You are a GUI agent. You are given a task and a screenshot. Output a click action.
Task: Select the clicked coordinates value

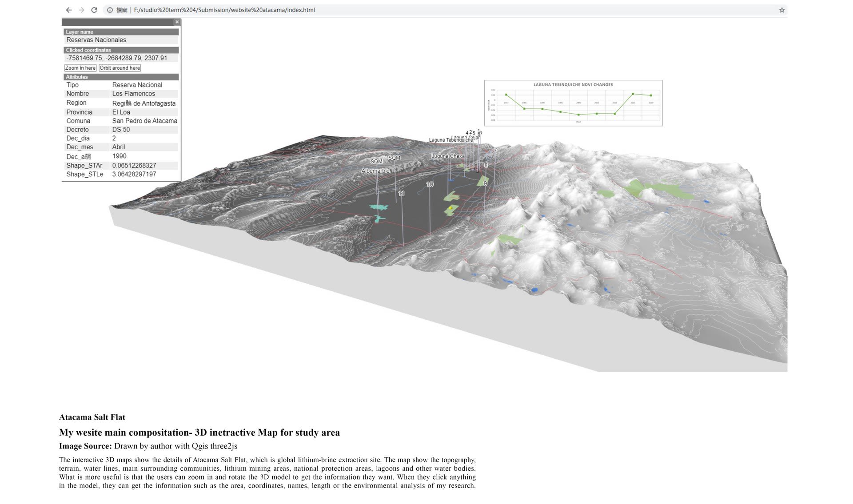(117, 58)
